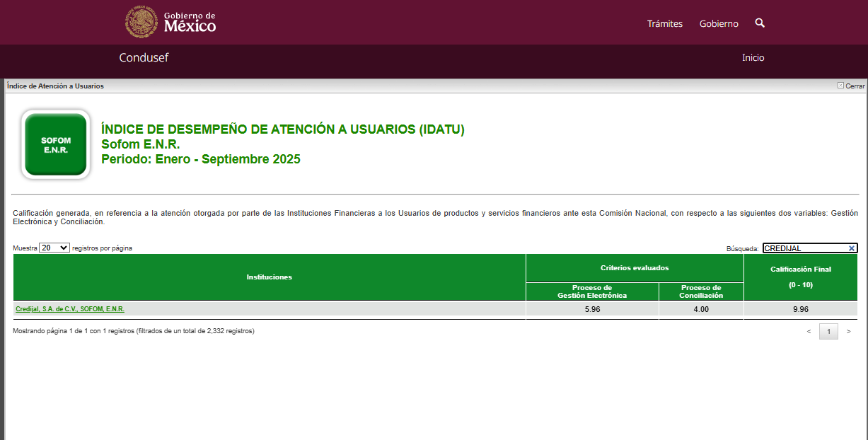Open the search magnifier icon in header
Screen dimensions: 868x440
coord(760,23)
